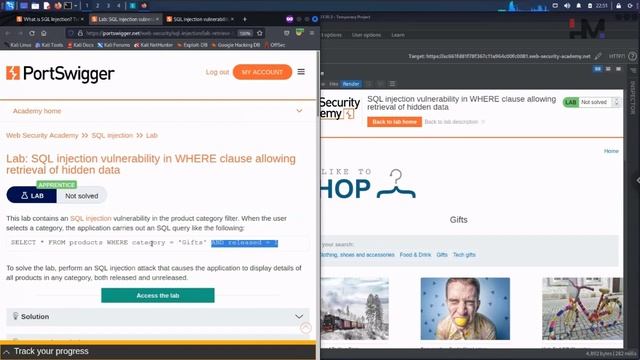This screenshot has height=360, width=640.
Task: Reload the PortSwigger page
Action: (x=32, y=33)
